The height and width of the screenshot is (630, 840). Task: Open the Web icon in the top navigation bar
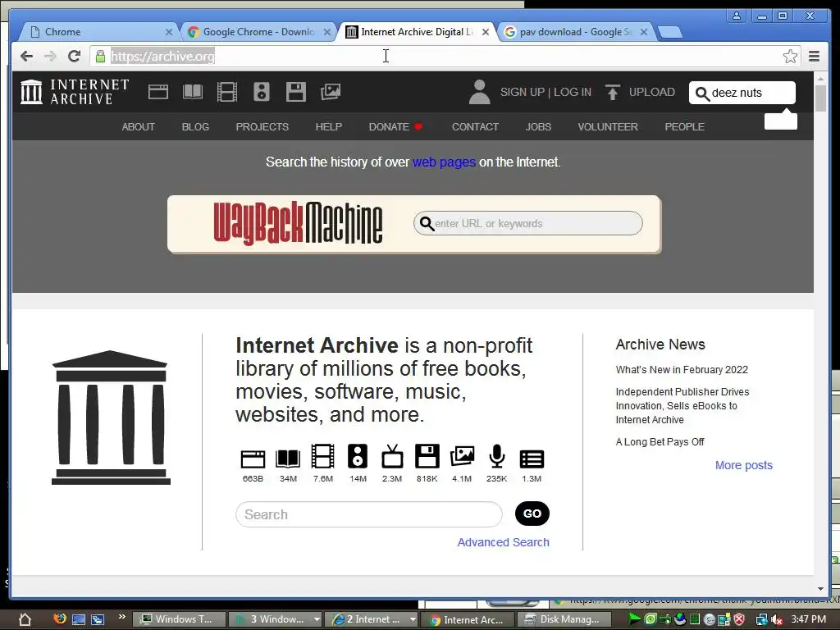pyautogui.click(x=158, y=92)
